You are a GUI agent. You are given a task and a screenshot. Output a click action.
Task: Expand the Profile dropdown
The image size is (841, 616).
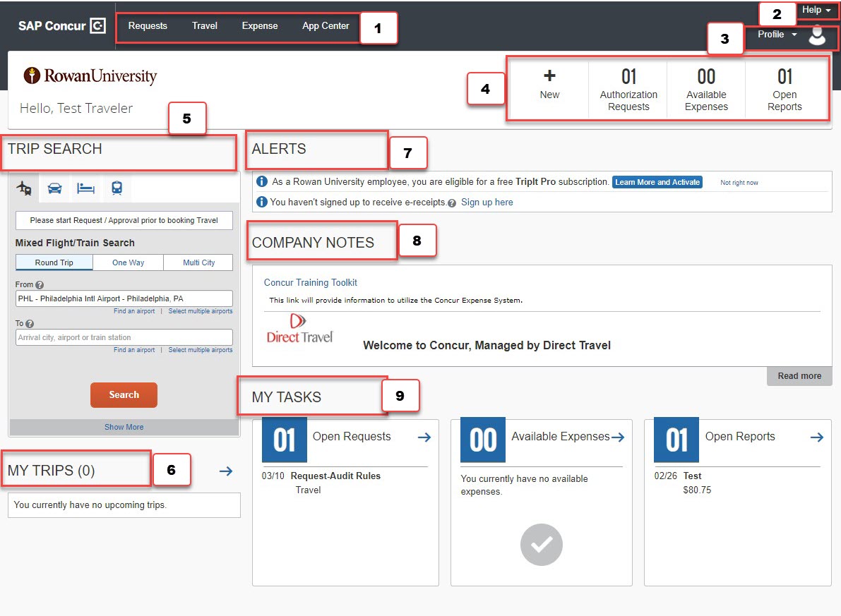777,35
